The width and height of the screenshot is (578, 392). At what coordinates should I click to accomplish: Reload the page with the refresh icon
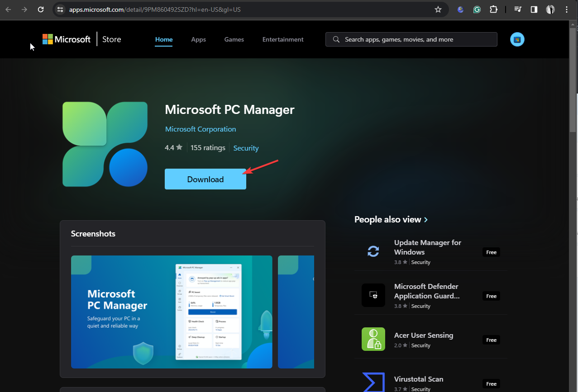tap(41, 9)
